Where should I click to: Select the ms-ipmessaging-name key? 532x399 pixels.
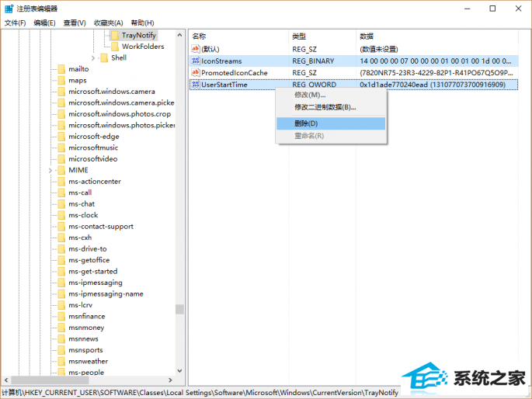pyautogui.click(x=106, y=293)
